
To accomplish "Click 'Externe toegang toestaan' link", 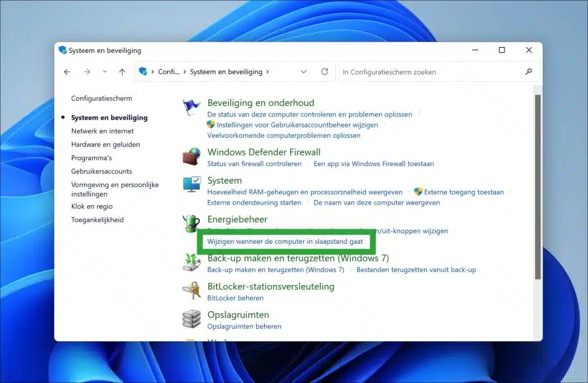I will 464,192.
